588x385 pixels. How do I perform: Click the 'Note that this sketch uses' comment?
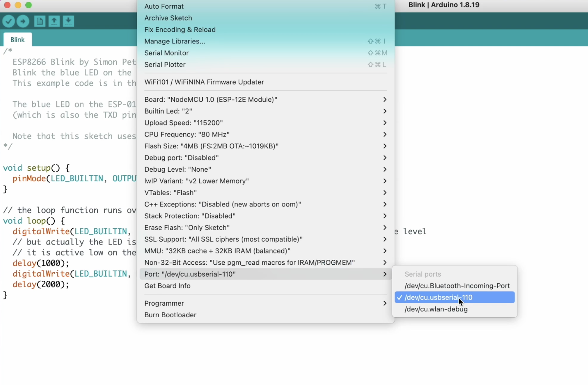(75, 136)
